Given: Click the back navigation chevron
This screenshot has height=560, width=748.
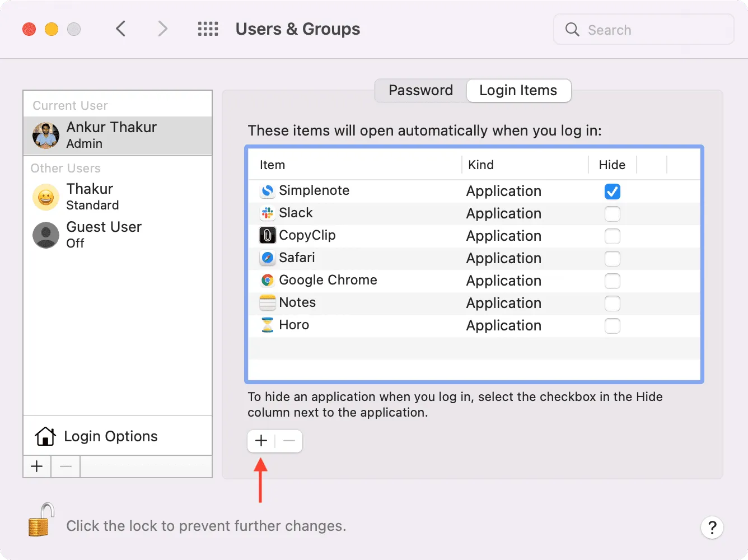Looking at the screenshot, I should pyautogui.click(x=120, y=29).
